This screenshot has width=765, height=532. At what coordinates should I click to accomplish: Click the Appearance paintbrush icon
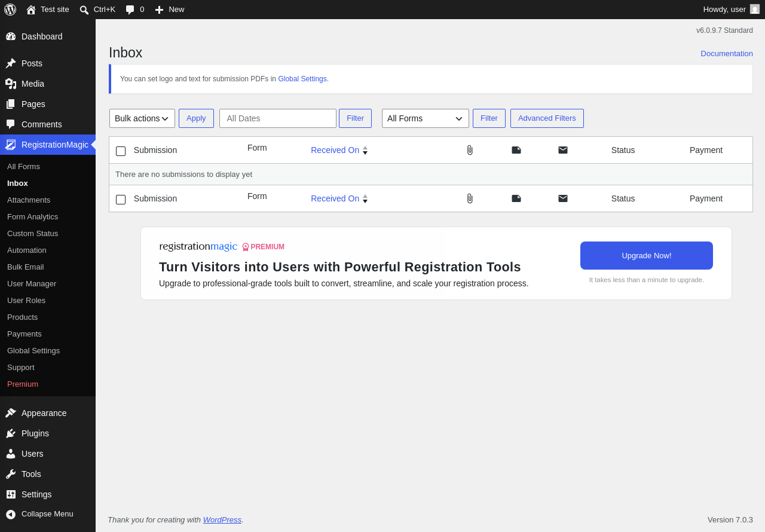point(11,413)
